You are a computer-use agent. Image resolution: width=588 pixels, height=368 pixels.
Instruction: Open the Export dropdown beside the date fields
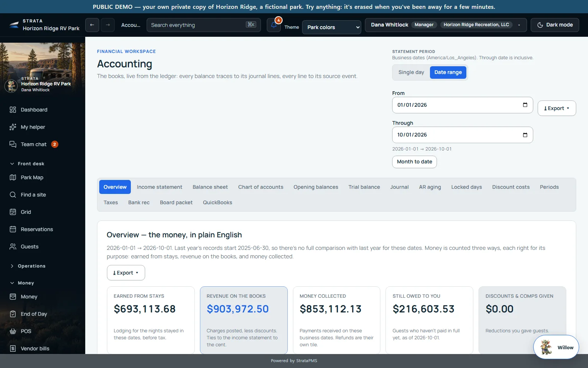(x=557, y=108)
